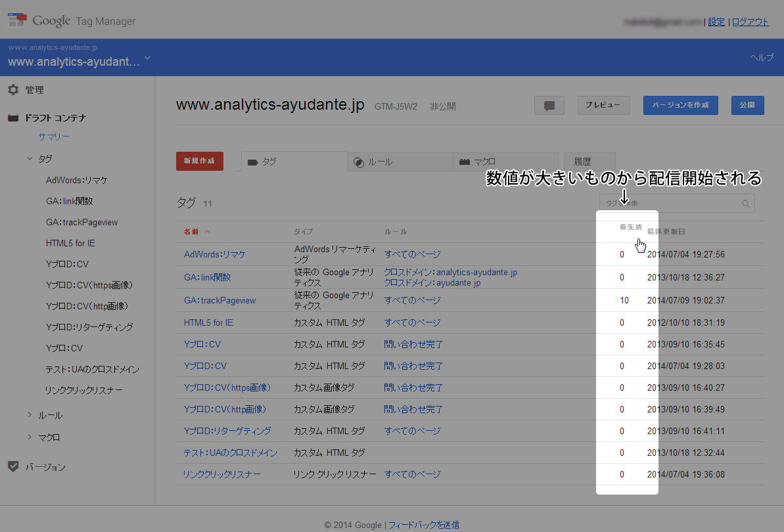Sort by 最終更新日 column header

coord(666,231)
